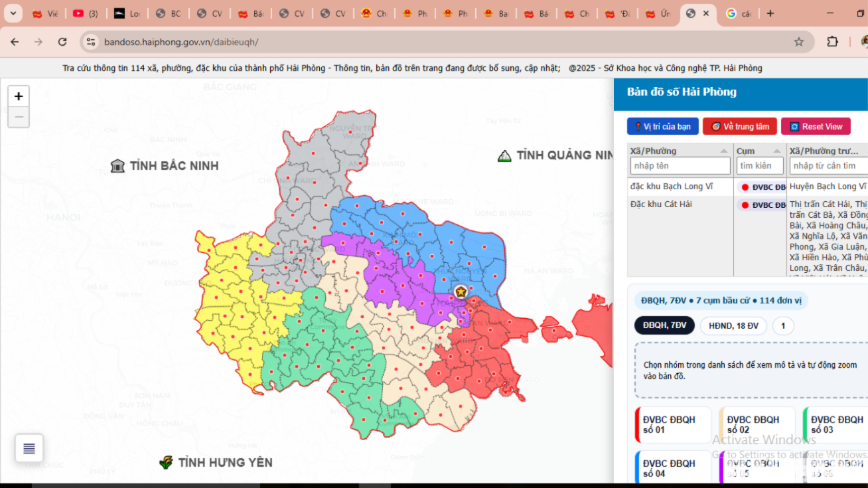Select the ĐBQH, 7ĐV toggle pill
This screenshot has width=868, height=488.
(664, 325)
